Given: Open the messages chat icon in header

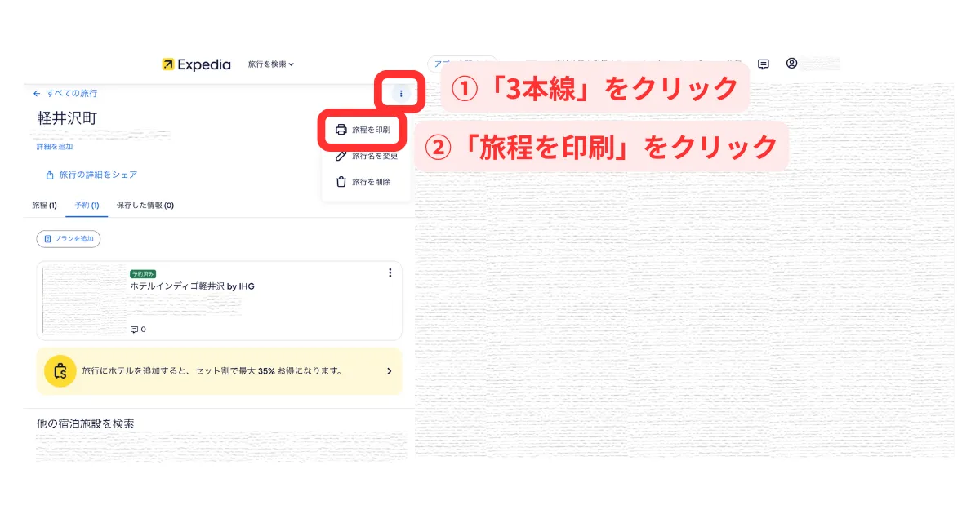Looking at the screenshot, I should point(764,64).
